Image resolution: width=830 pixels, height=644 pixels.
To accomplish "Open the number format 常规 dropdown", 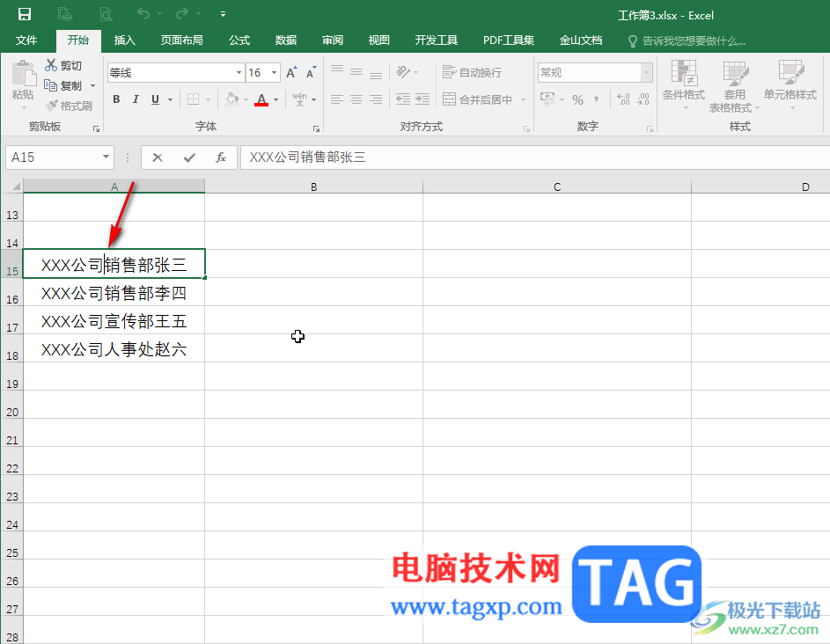I will click(646, 72).
